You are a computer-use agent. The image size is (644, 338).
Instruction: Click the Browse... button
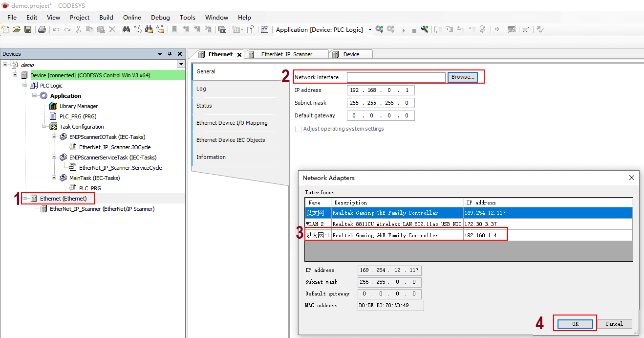[x=462, y=77]
